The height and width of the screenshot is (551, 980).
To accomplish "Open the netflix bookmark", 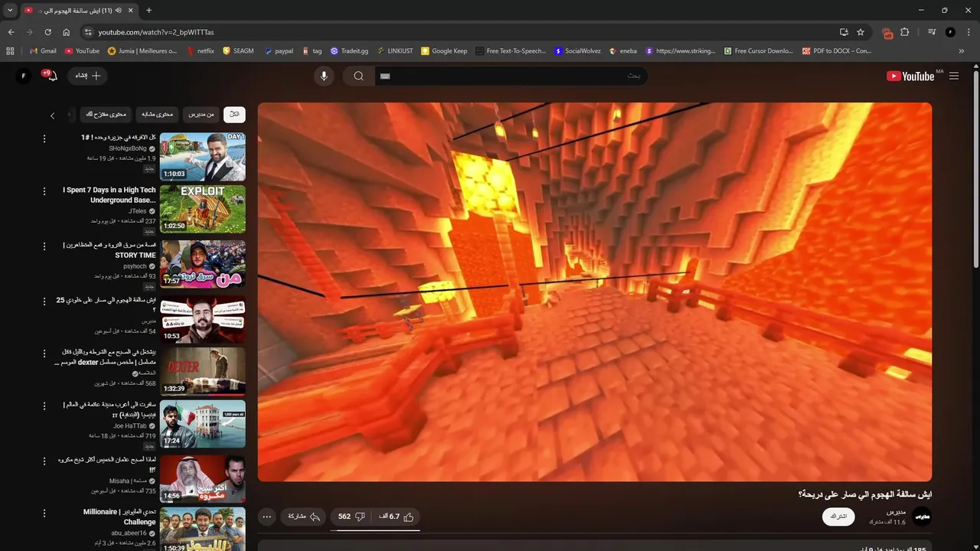I will click(x=200, y=51).
